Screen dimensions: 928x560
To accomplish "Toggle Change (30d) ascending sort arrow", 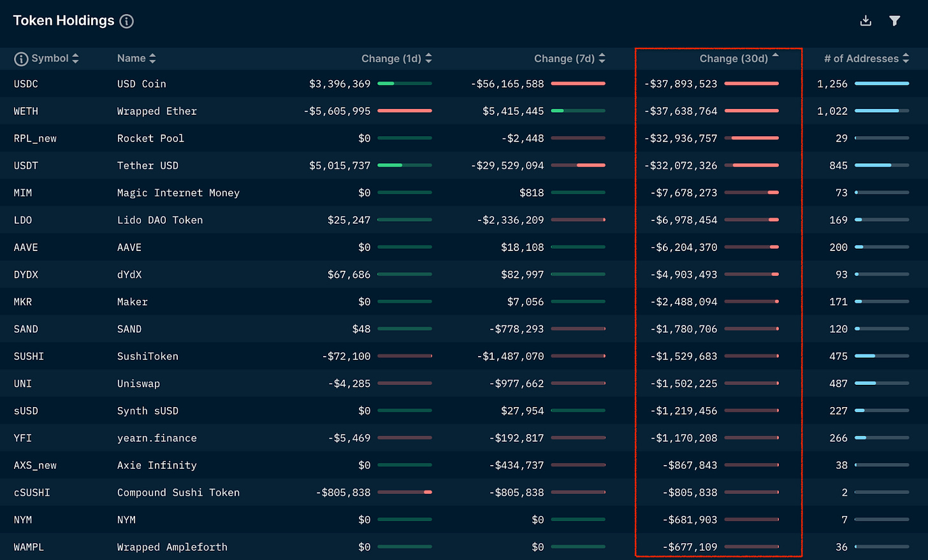I will coord(775,55).
